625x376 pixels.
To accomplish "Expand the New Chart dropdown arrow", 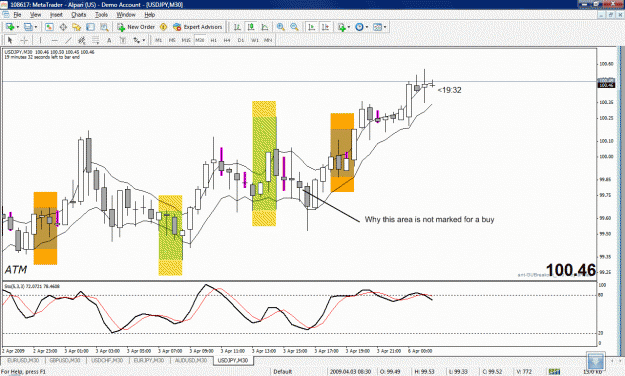I will click(18, 27).
